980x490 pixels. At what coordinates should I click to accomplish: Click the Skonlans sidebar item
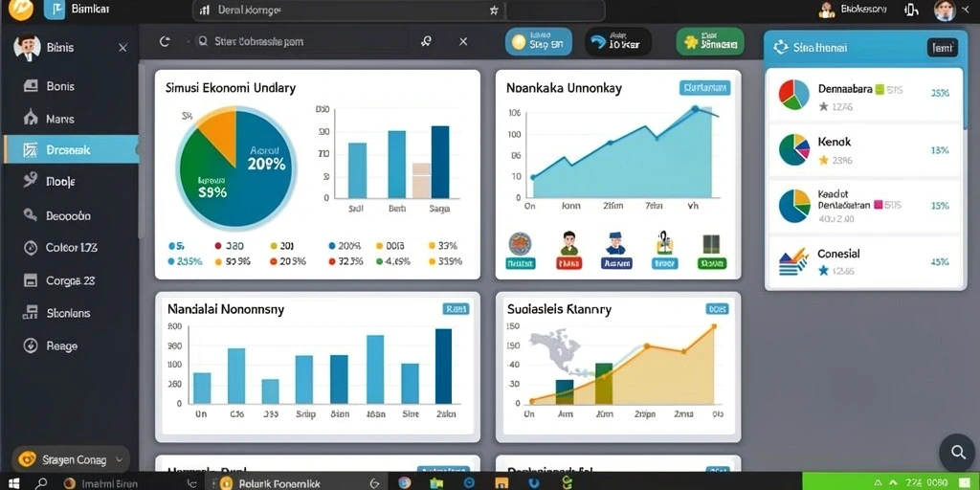coord(68,313)
